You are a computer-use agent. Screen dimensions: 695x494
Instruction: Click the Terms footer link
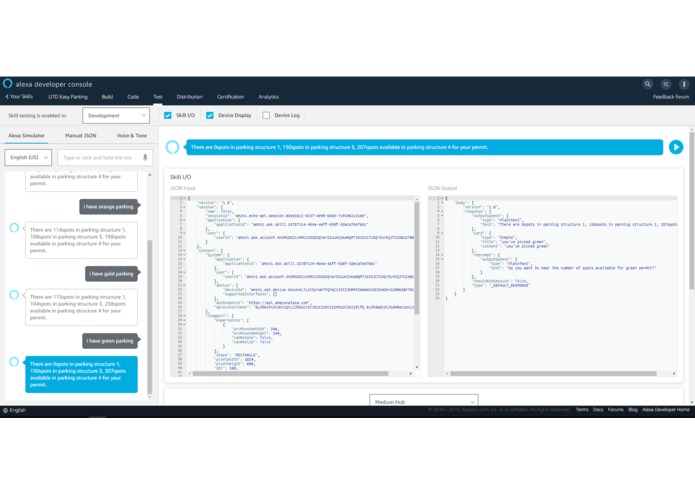pos(582,410)
